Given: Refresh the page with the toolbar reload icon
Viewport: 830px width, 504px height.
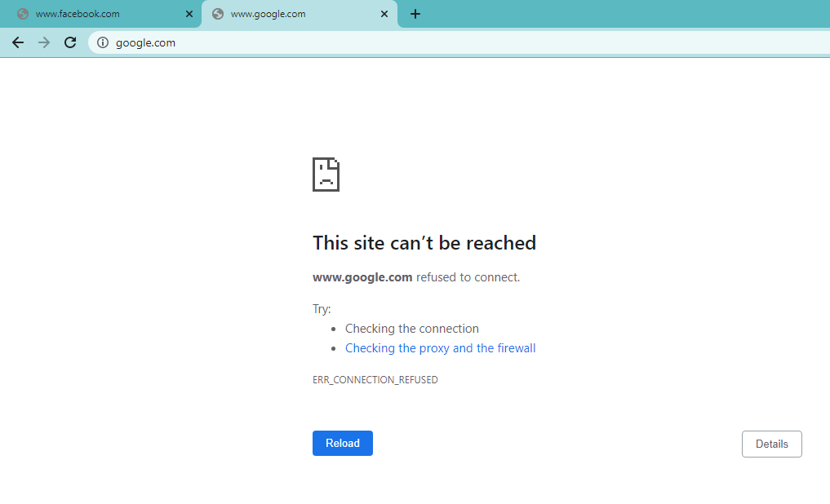Looking at the screenshot, I should tap(70, 43).
